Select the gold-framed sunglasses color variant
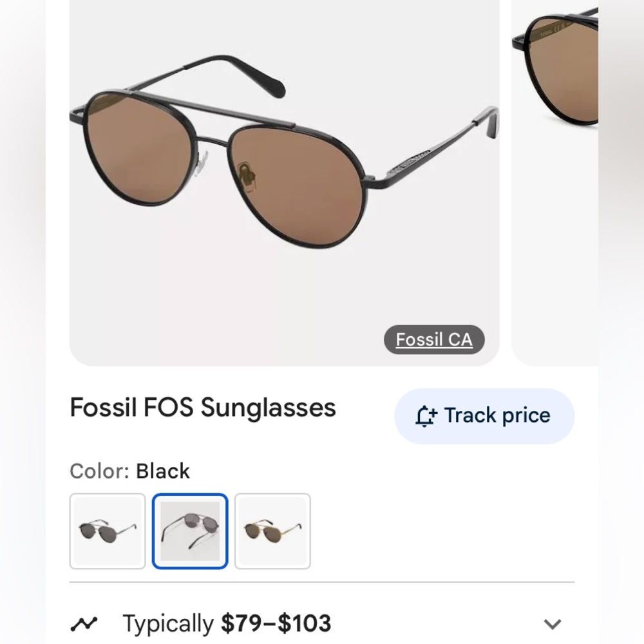644x644 pixels. (x=272, y=531)
